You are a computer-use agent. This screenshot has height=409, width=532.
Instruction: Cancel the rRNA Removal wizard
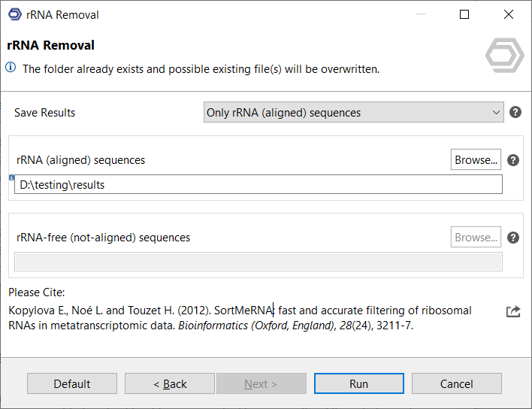[x=456, y=383]
